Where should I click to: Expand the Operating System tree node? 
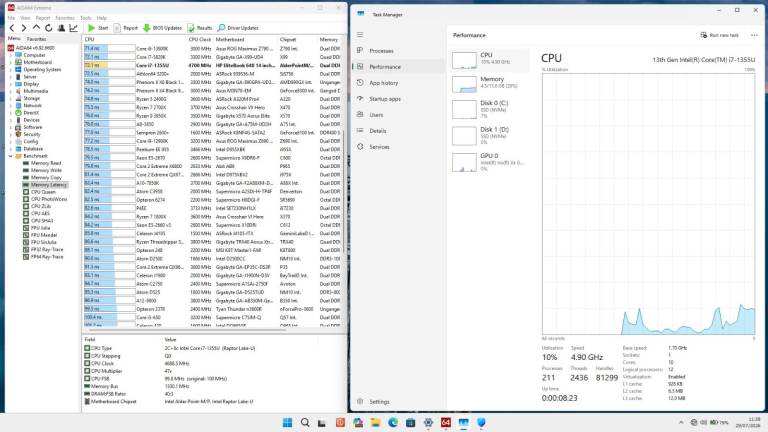click(11, 70)
